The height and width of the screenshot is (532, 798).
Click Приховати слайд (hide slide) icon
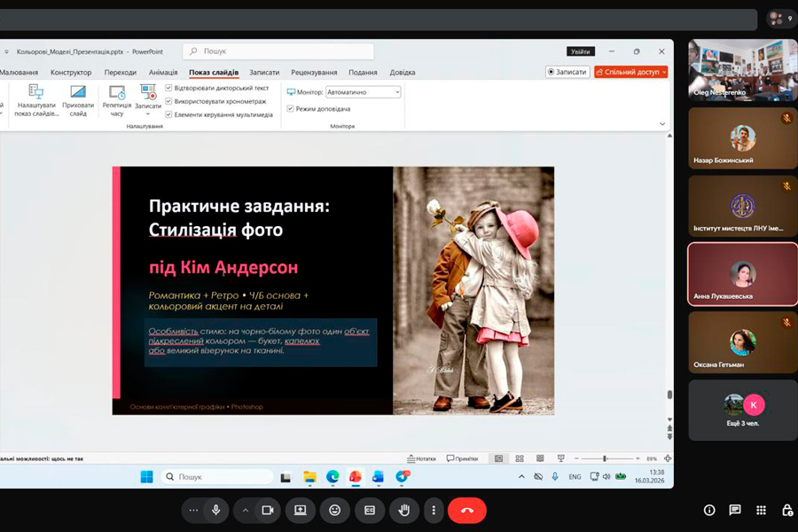(x=78, y=92)
